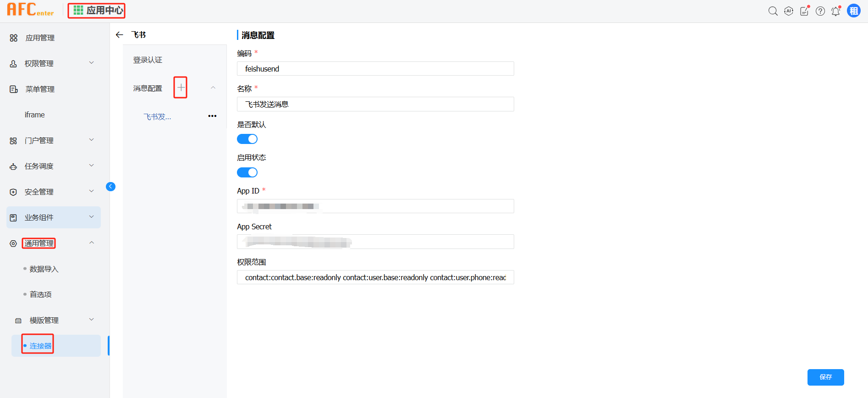Click the search magnifier icon
Viewport: 868px width, 398px height.
click(773, 11)
